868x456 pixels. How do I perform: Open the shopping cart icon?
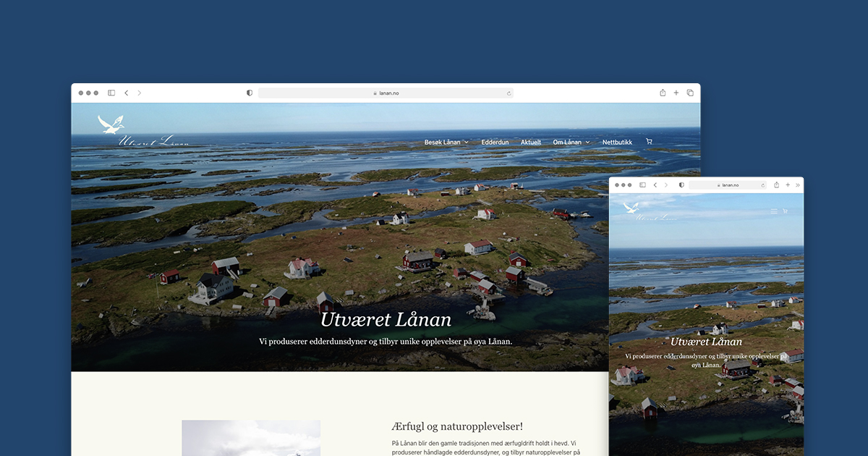click(x=649, y=140)
